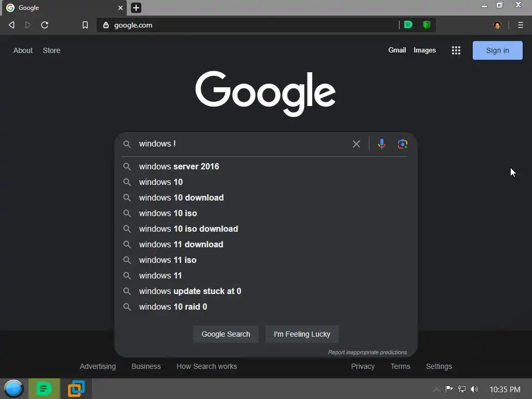Screen dimensions: 532x399
Task: Click the 10:35 PM taskbar clock
Action: click(x=505, y=390)
